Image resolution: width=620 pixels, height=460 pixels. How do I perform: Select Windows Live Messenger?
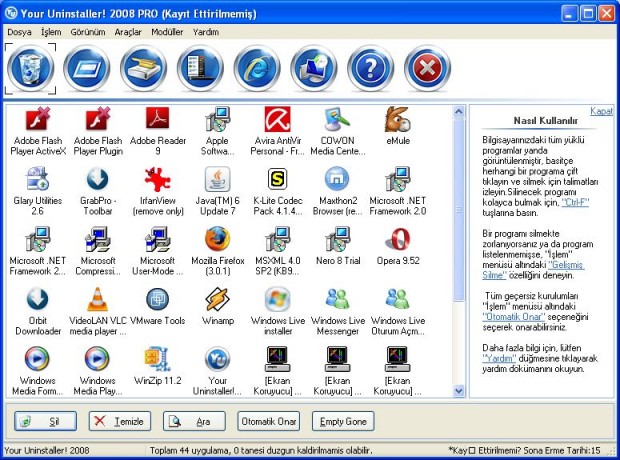tap(338, 311)
